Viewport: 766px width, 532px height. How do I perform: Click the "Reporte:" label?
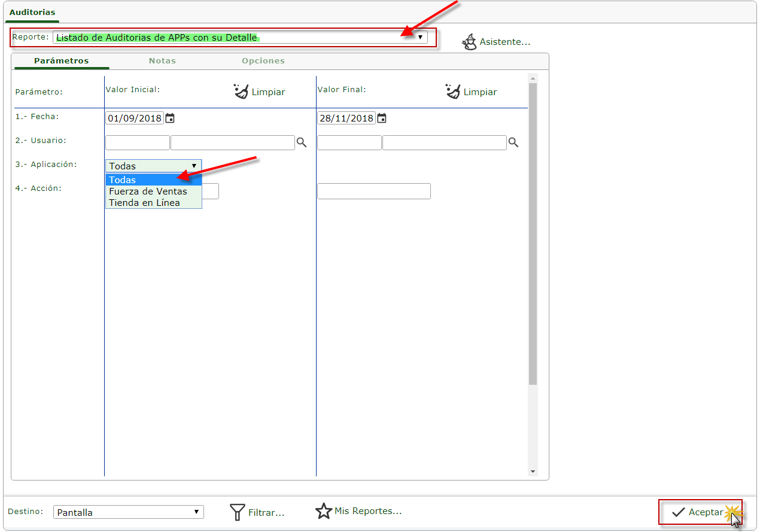[x=31, y=37]
